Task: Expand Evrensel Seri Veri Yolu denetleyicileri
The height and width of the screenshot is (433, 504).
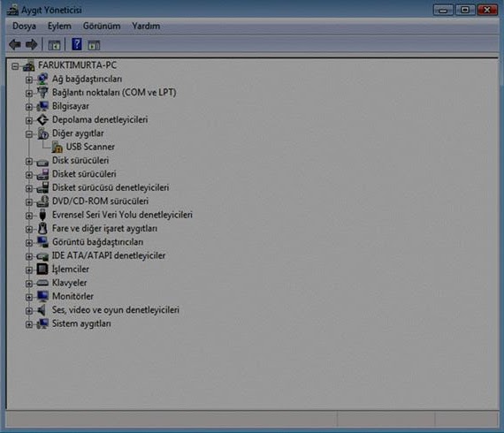Action: click(29, 216)
